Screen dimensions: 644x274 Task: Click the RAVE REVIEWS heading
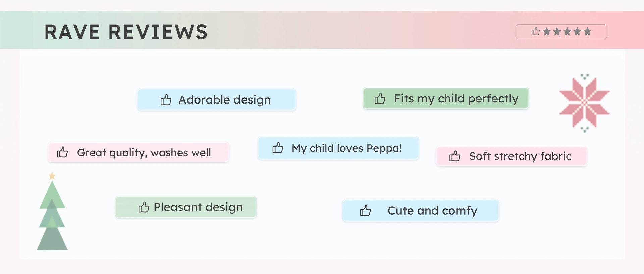[126, 32]
